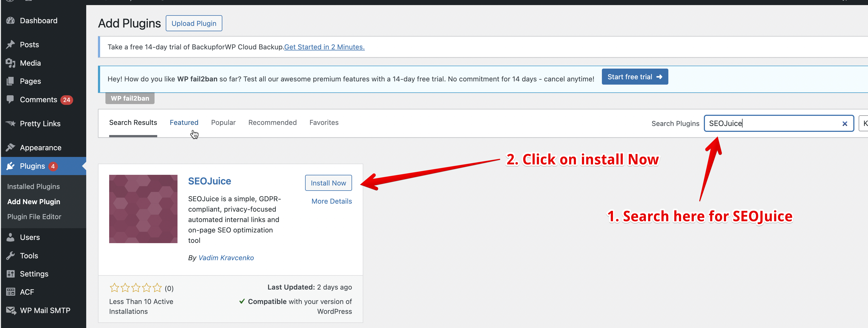
Task: Select the Pretty Links icon
Action: click(x=11, y=123)
